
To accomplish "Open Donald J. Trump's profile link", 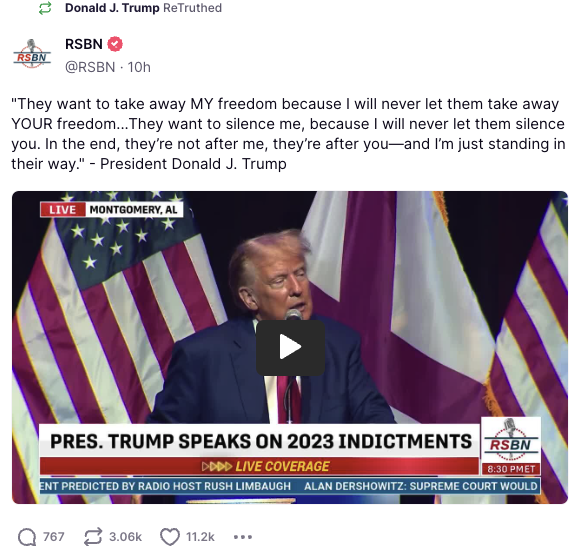I will (x=112, y=8).
